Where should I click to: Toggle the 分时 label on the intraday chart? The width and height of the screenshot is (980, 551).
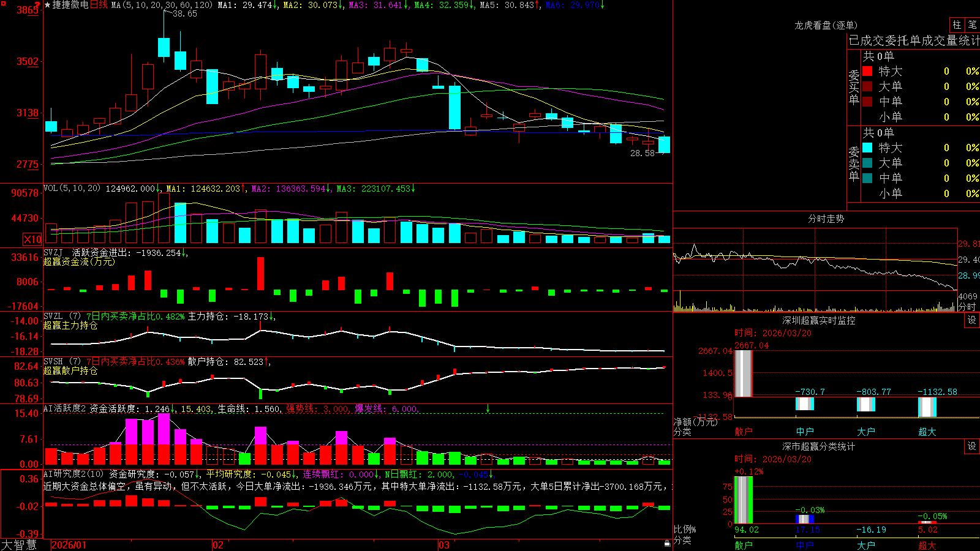click(x=967, y=307)
